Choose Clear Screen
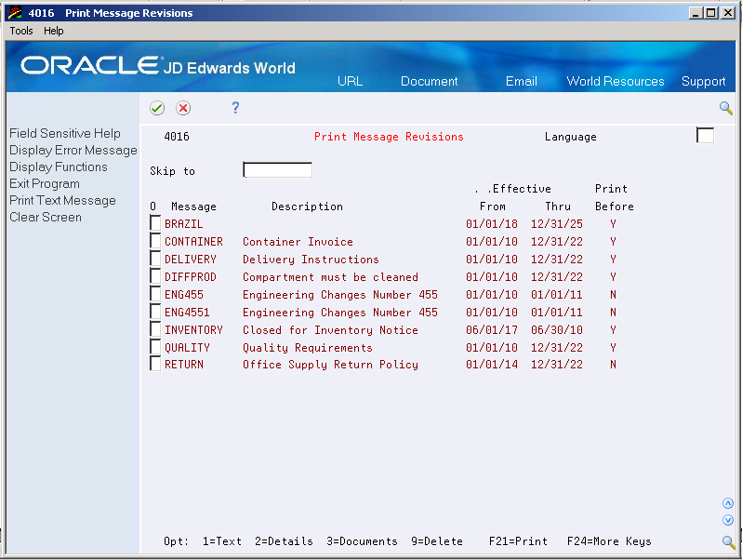This screenshot has height=560, width=742. point(46,218)
